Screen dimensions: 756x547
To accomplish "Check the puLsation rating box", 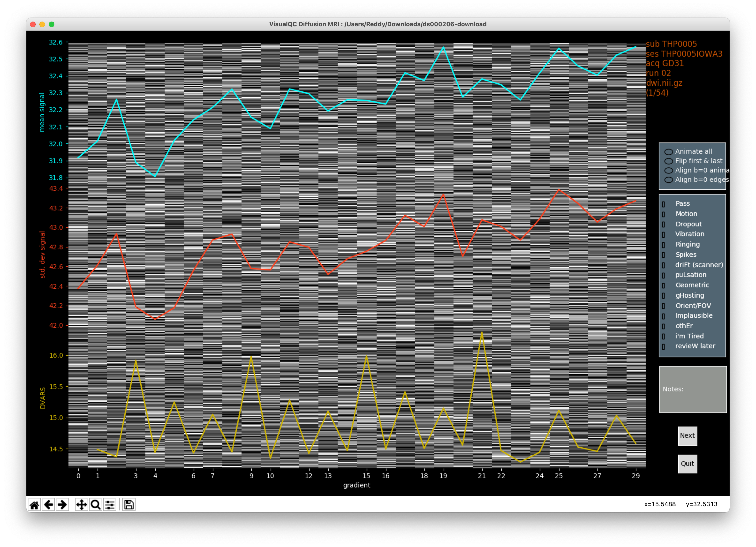I will tap(663, 275).
